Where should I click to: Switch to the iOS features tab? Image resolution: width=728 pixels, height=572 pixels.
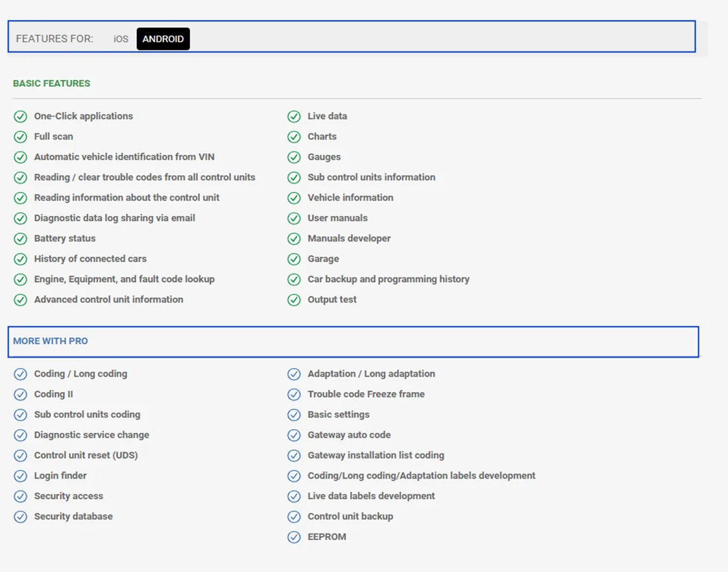120,39
